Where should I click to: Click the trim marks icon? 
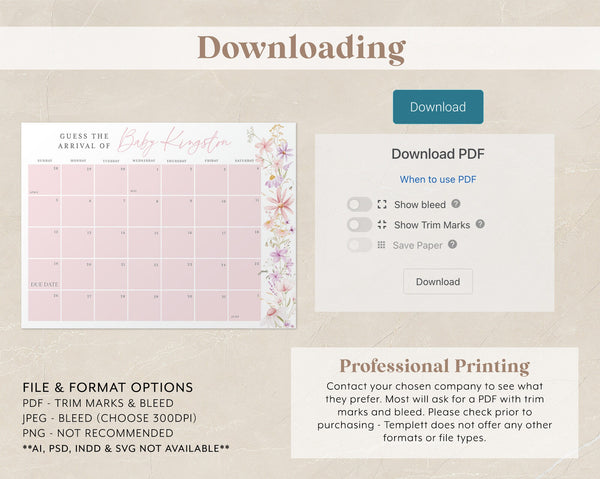[382, 225]
